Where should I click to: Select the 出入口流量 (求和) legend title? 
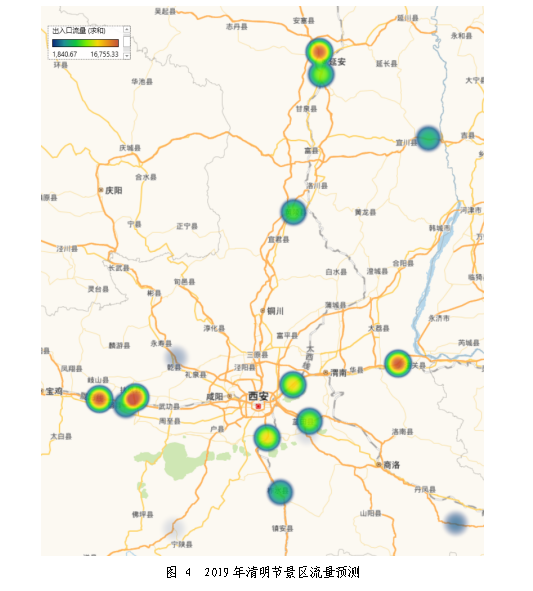[x=78, y=31]
